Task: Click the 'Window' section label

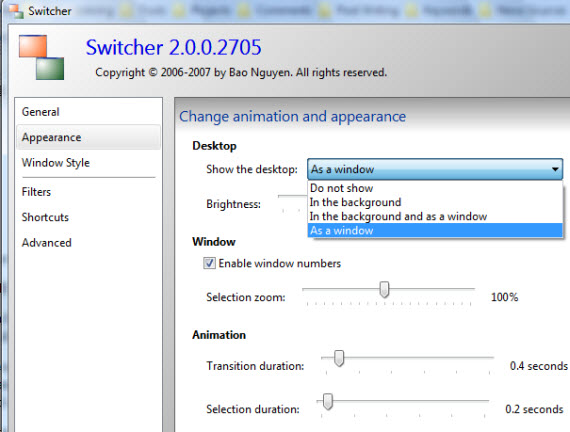Action: pyautogui.click(x=214, y=242)
